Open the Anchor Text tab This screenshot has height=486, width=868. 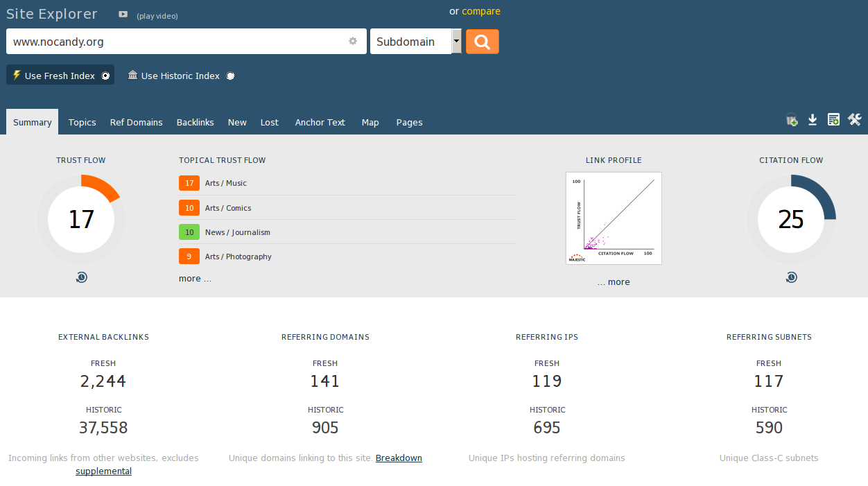[x=320, y=122]
